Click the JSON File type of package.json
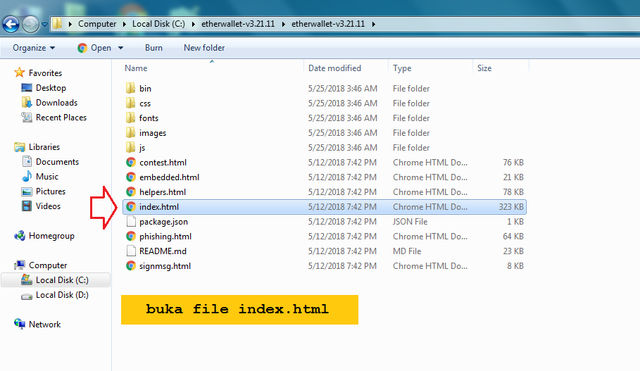 [410, 222]
